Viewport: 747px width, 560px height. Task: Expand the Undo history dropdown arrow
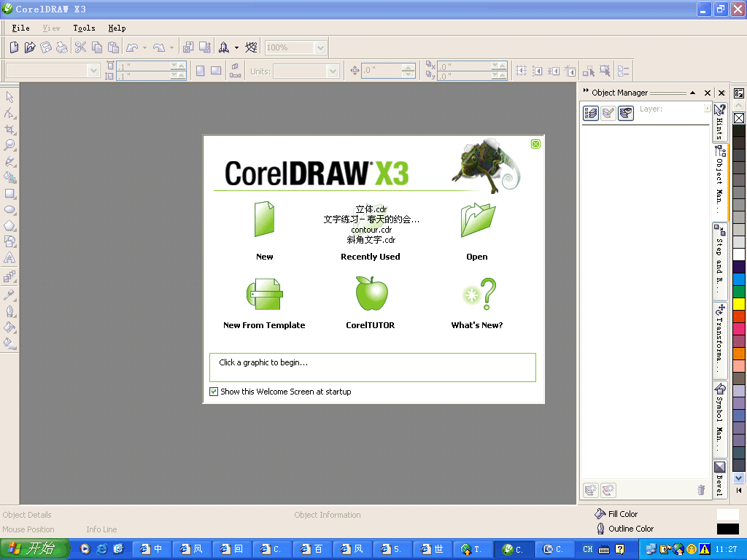point(145,47)
